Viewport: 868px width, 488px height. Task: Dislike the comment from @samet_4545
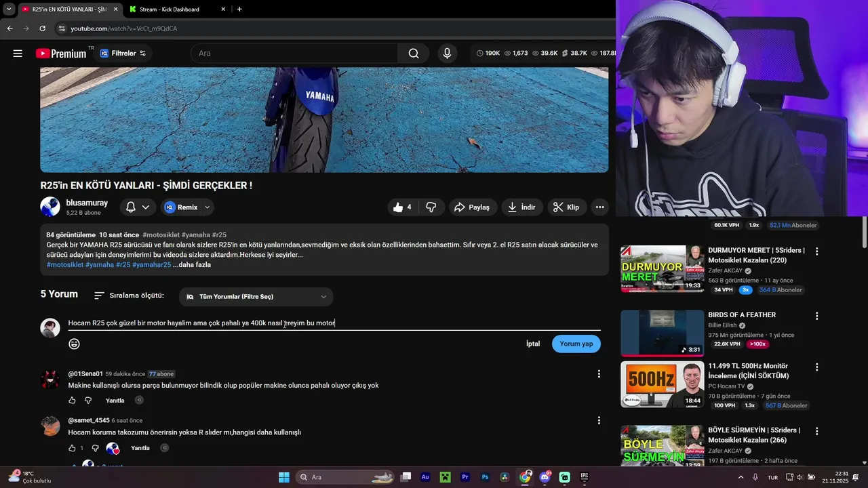point(95,448)
